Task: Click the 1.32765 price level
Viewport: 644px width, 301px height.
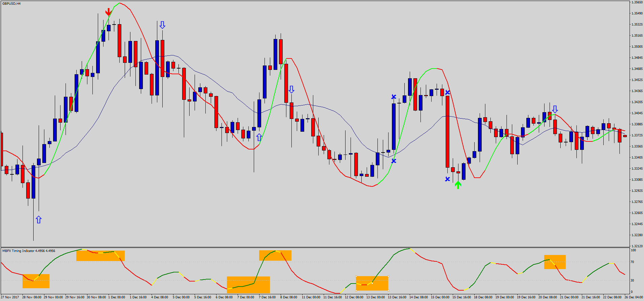Action: click(x=637, y=202)
